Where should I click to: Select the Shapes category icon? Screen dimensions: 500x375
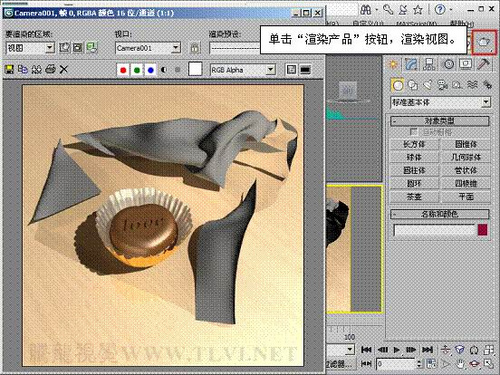tap(413, 85)
